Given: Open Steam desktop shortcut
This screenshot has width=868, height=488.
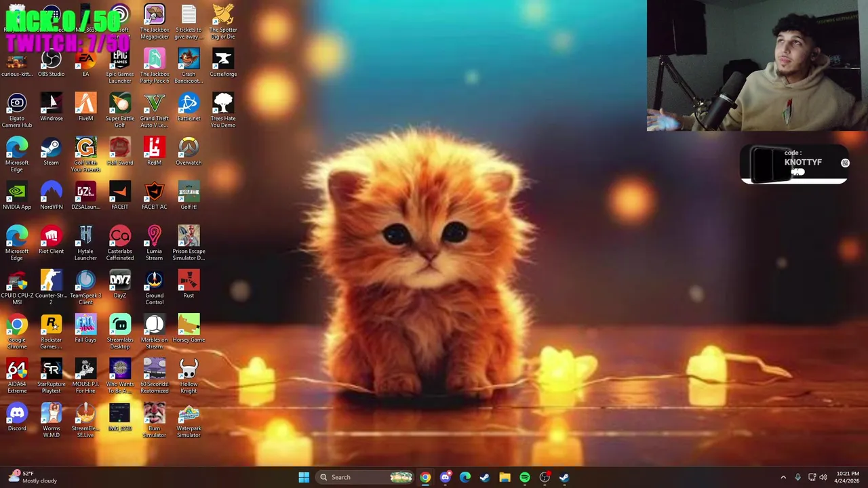Looking at the screenshot, I should point(52,152).
